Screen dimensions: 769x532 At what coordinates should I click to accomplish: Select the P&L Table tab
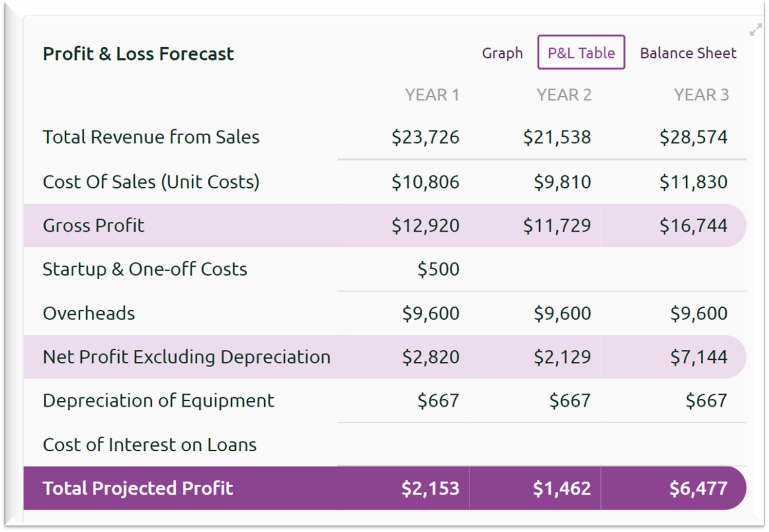point(581,53)
